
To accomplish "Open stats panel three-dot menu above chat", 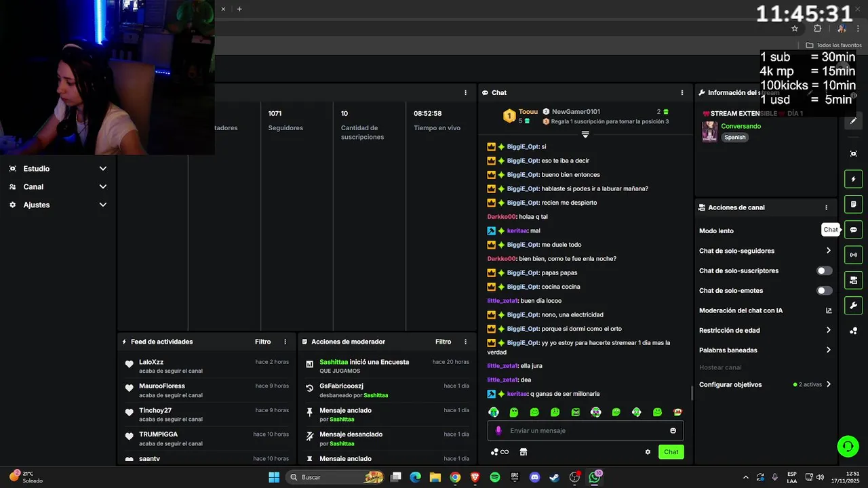I will [x=465, y=93].
